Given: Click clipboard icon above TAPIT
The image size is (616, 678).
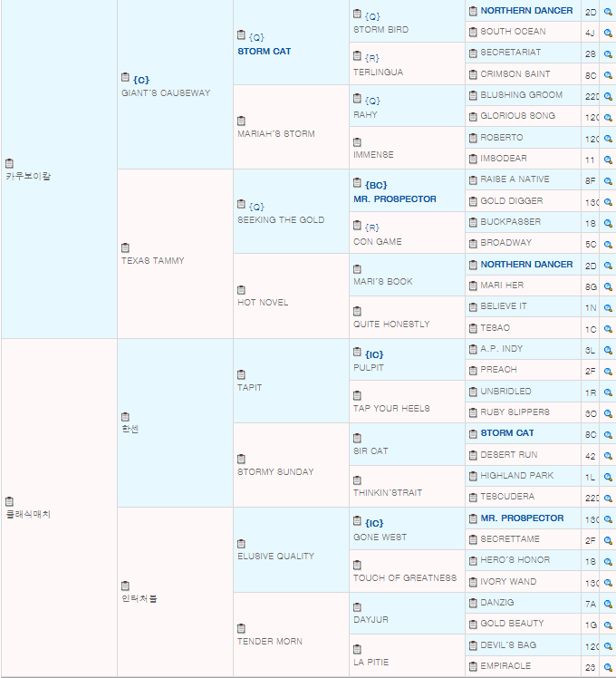Looking at the screenshot, I should [241, 374].
